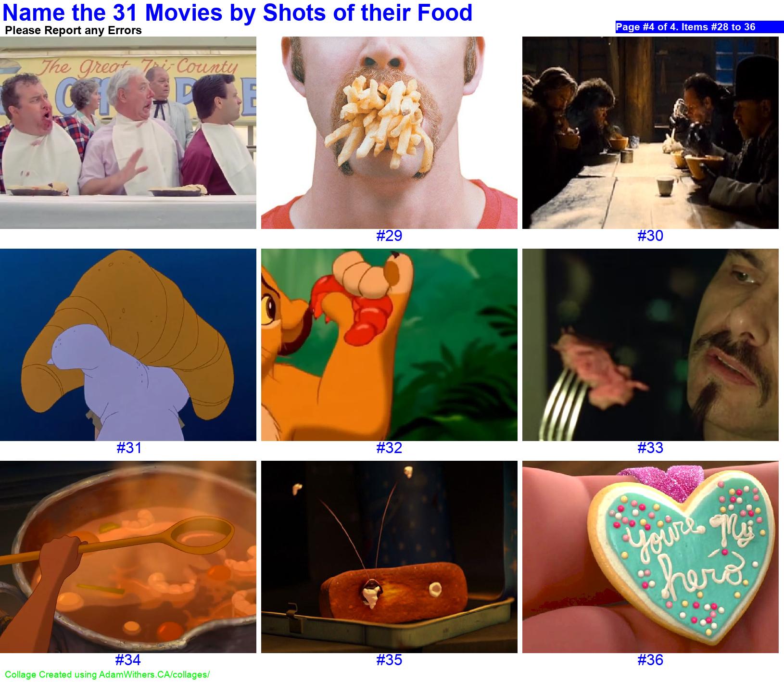Open the AdamWithers.CA/collages link
Viewport: 784px width, 682px height.
[107, 675]
